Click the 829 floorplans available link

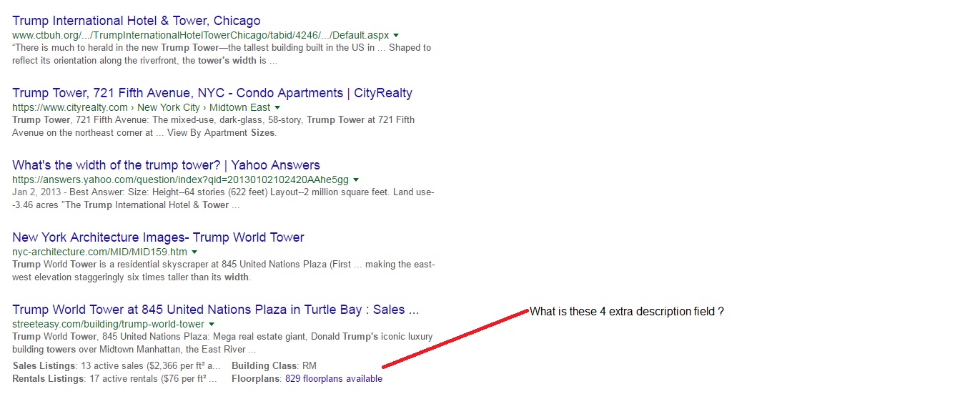[334, 379]
